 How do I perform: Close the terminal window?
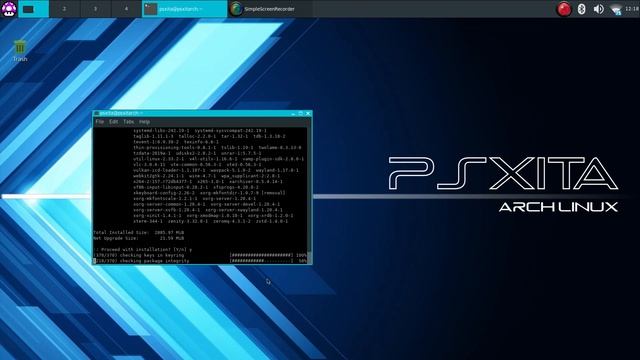(308, 113)
